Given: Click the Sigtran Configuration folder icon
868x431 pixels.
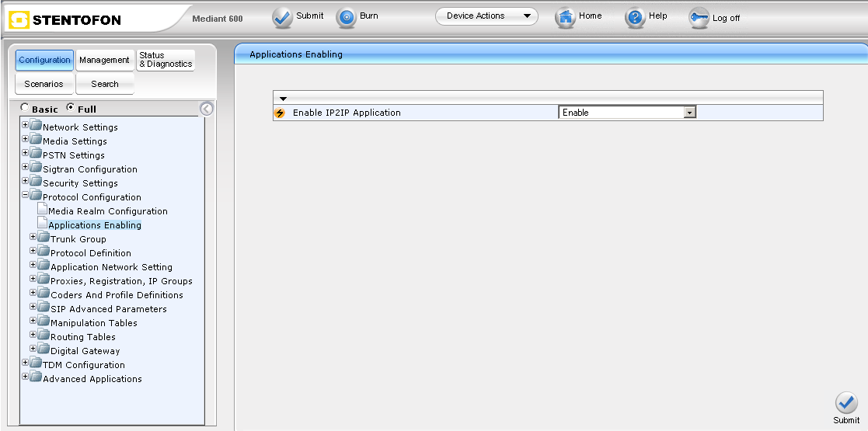Looking at the screenshot, I should tap(36, 167).
